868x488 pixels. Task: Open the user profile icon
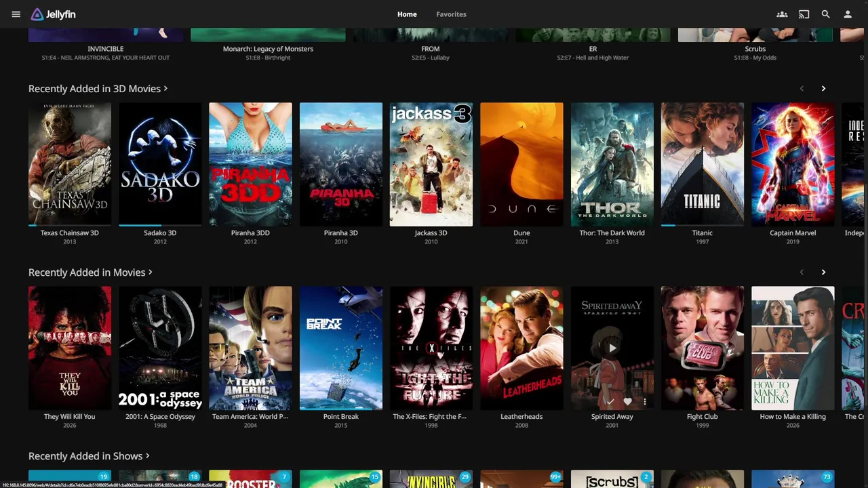click(x=847, y=14)
